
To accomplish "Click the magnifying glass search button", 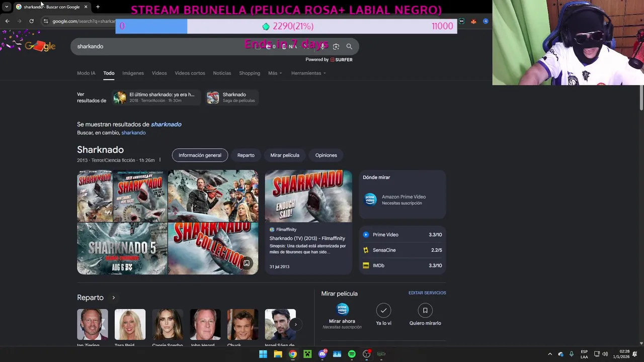I will coord(349,46).
